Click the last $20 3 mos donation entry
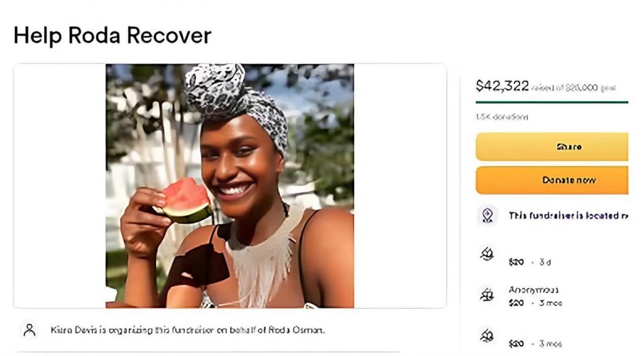 535,343
